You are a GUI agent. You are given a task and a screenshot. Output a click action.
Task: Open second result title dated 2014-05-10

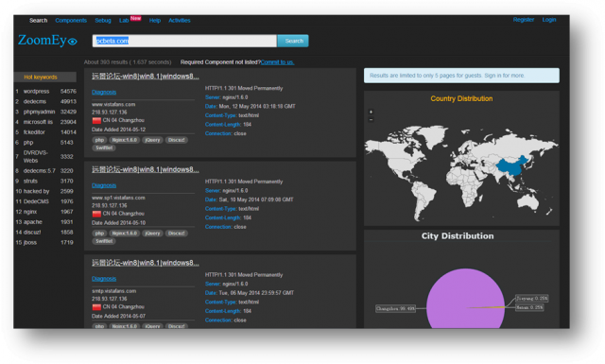(x=146, y=170)
